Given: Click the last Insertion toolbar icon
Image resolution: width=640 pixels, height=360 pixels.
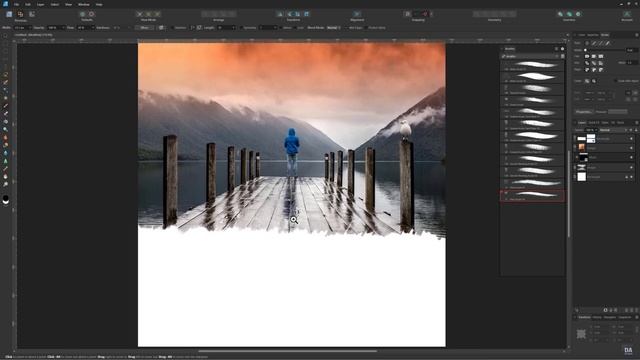Looking at the screenshot, I should pyautogui.click(x=578, y=14).
